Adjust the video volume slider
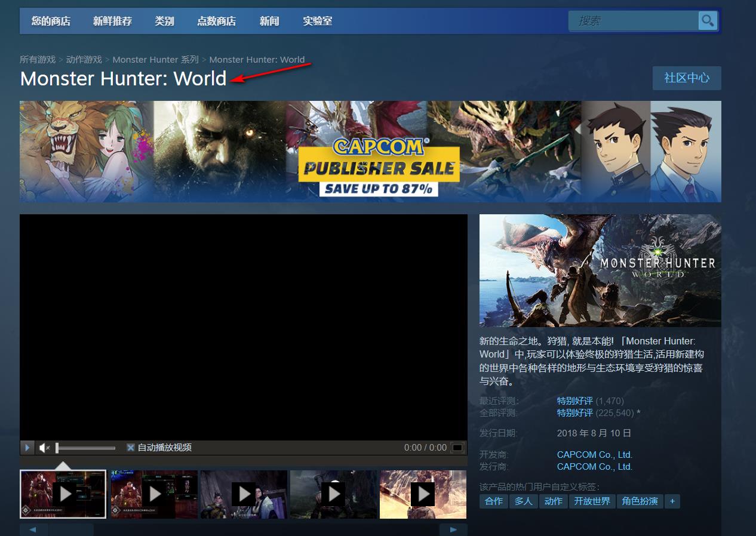Screen dimensions: 756x536 pos(86,448)
